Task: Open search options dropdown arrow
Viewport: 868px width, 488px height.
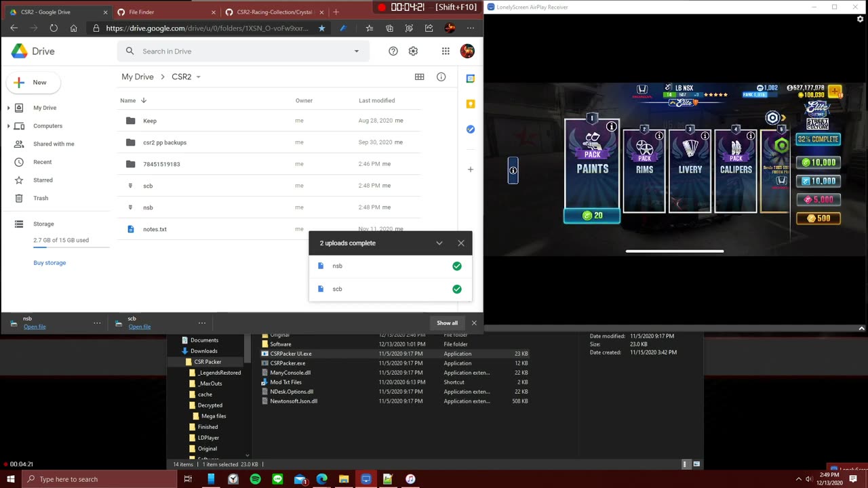Action: pos(356,52)
